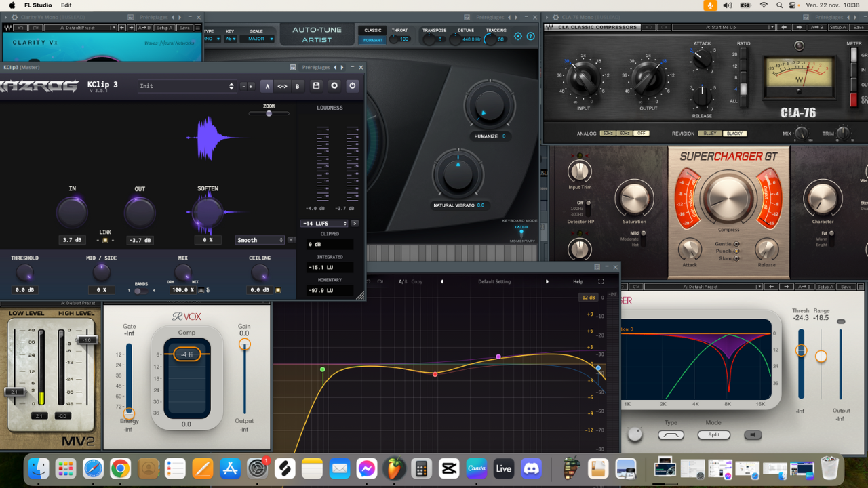Toggle EQ window fullscreen icon
The height and width of the screenshot is (488, 868).
pyautogui.click(x=601, y=281)
